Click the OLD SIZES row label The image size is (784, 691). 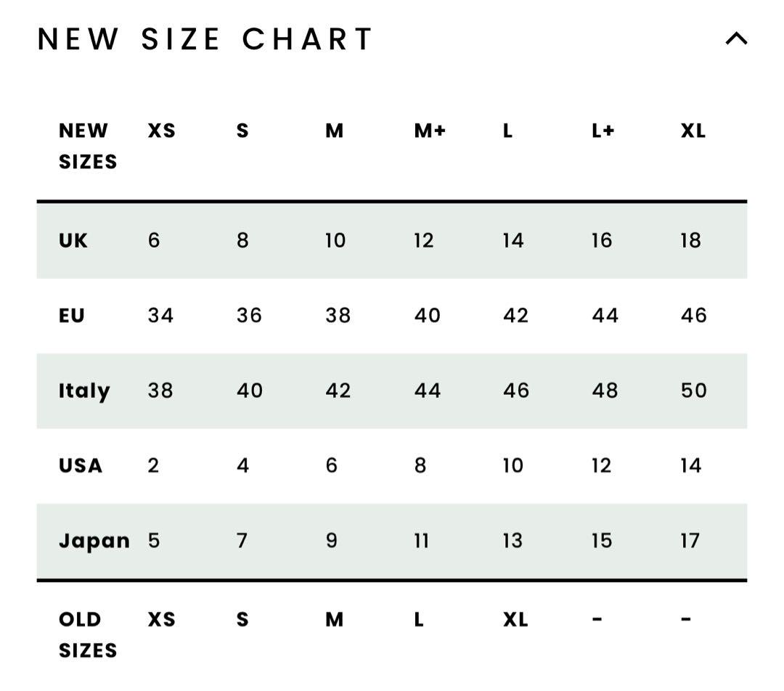(88, 635)
